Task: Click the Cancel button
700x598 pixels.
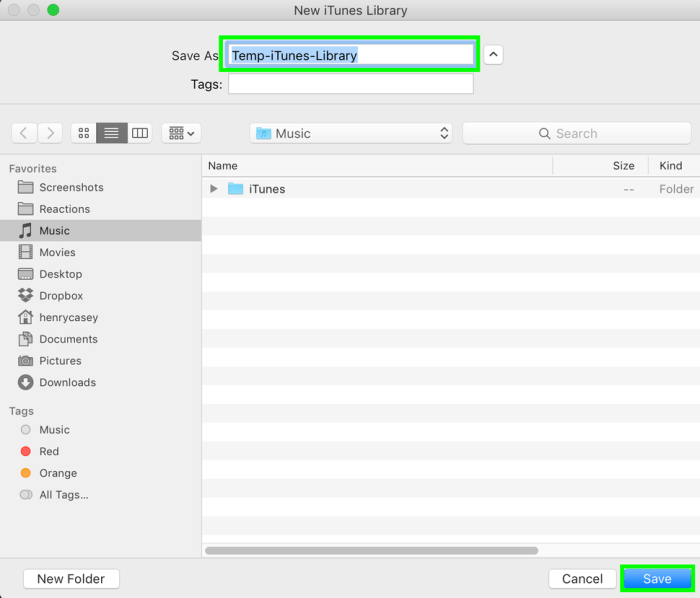Action: (583, 579)
